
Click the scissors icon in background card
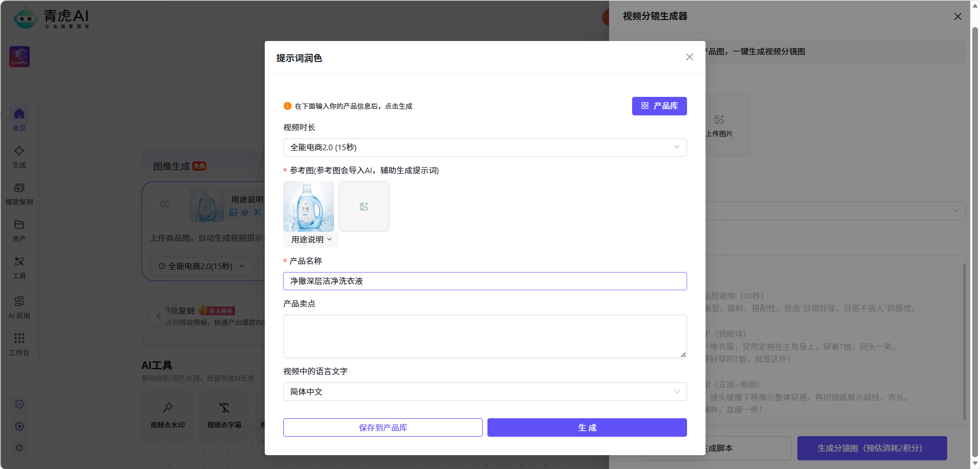click(257, 212)
